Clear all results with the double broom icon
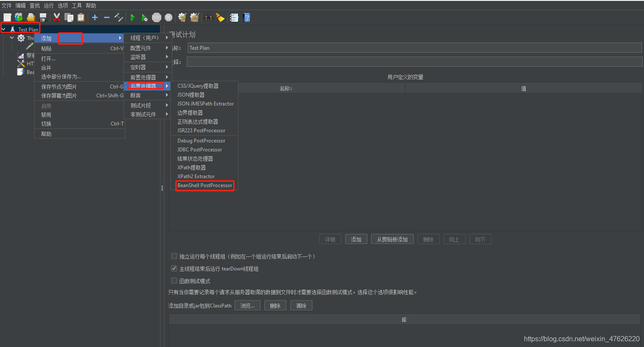Image resolution: width=644 pixels, height=347 pixels. (x=195, y=17)
